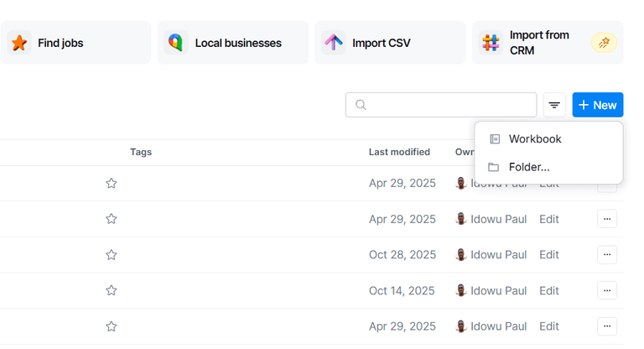Choose the Import CSV arrow icon
The width and height of the screenshot is (644, 349).
[334, 43]
